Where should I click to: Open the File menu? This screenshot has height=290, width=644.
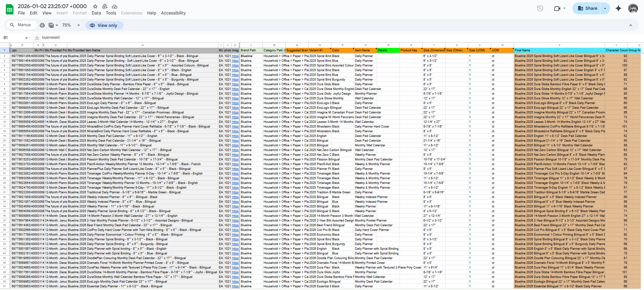[21, 13]
